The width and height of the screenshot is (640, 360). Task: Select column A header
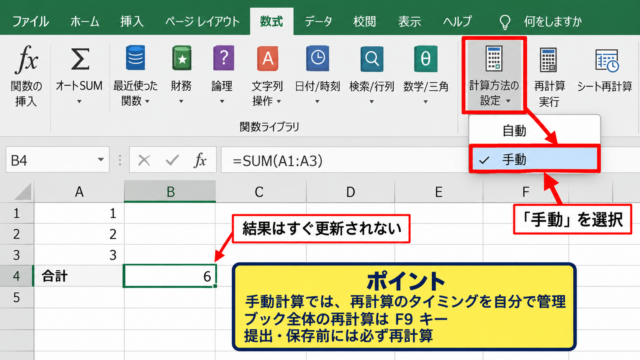(x=79, y=191)
